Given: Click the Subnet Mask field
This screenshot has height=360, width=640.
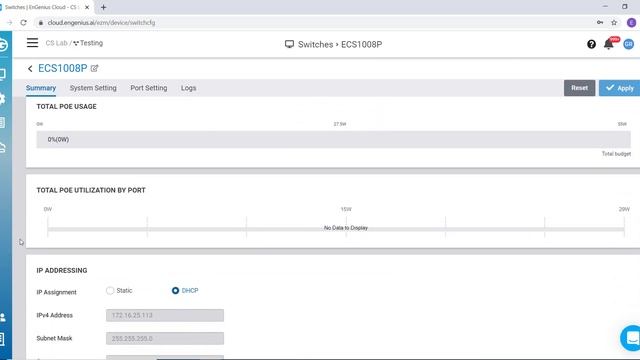Looking at the screenshot, I should pyautogui.click(x=165, y=338).
